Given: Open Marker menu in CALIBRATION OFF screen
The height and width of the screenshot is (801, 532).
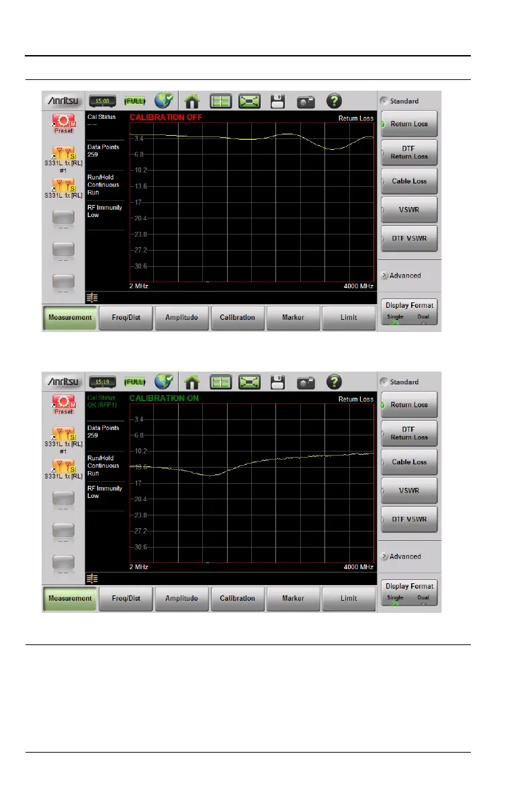Looking at the screenshot, I should tap(293, 318).
